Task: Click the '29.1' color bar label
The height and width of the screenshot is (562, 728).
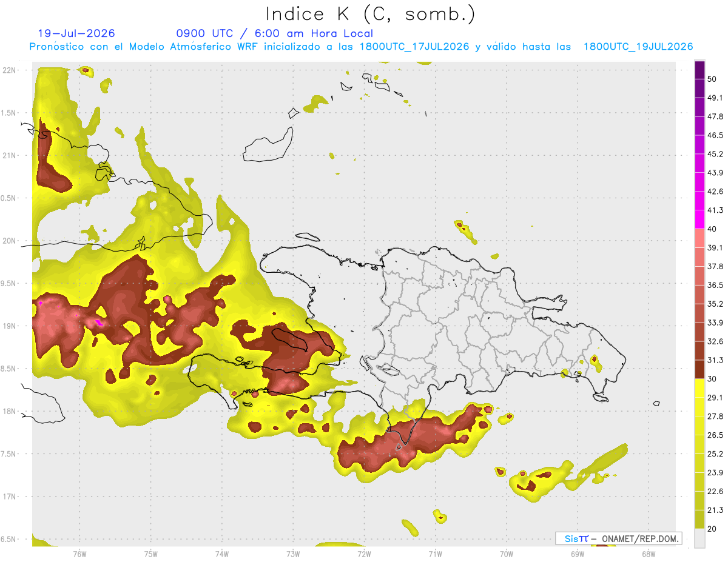Action: [x=715, y=398]
